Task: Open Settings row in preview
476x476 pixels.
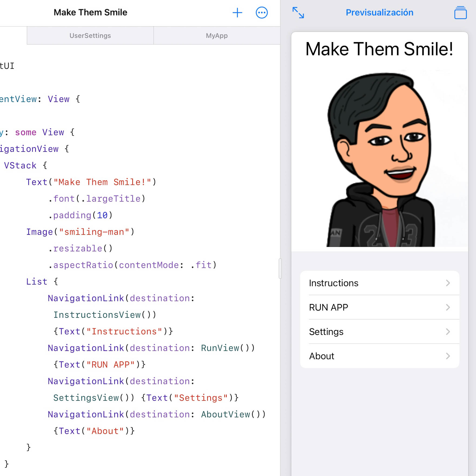Action: coord(379,332)
